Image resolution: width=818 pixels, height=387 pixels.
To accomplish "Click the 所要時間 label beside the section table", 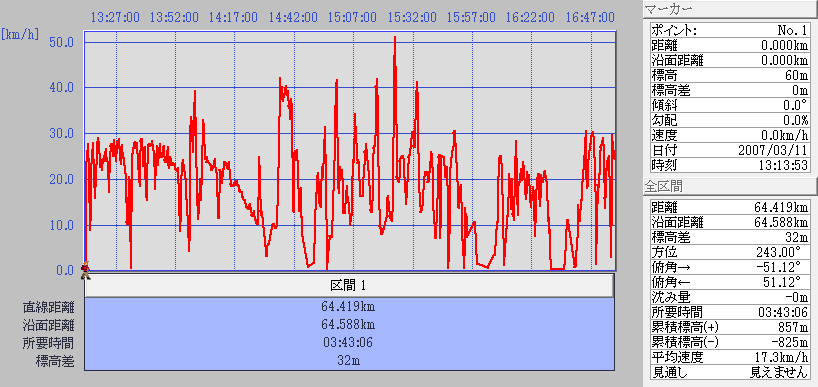I will click(x=48, y=343).
